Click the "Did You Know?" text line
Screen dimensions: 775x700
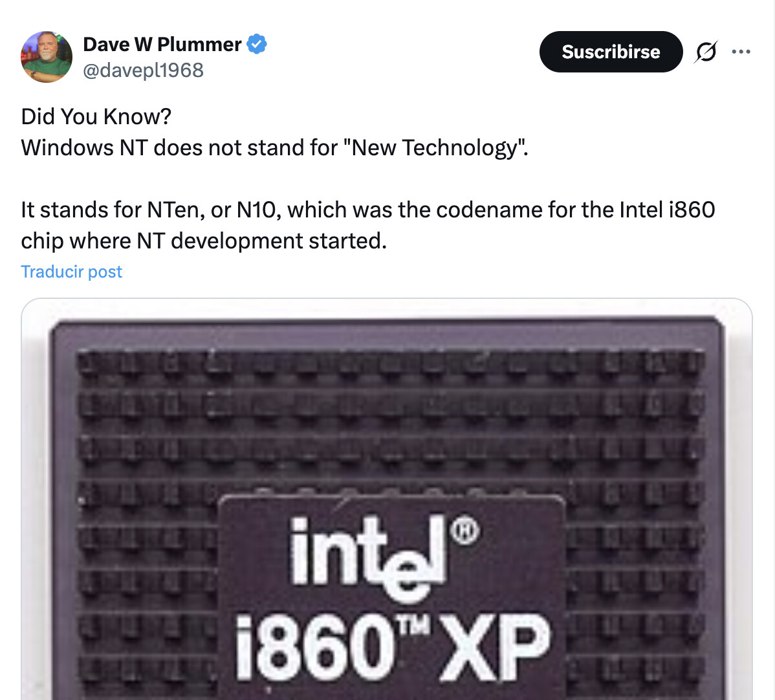click(96, 116)
